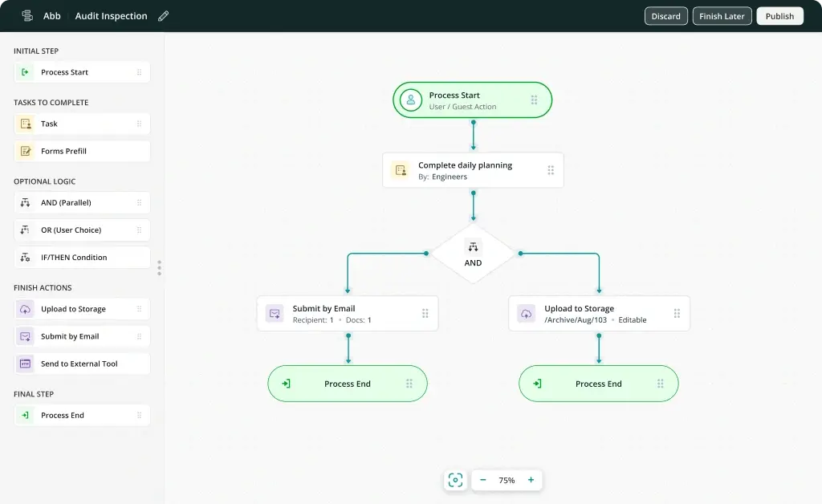Select the AND gateway diamond node

[x=473, y=254]
